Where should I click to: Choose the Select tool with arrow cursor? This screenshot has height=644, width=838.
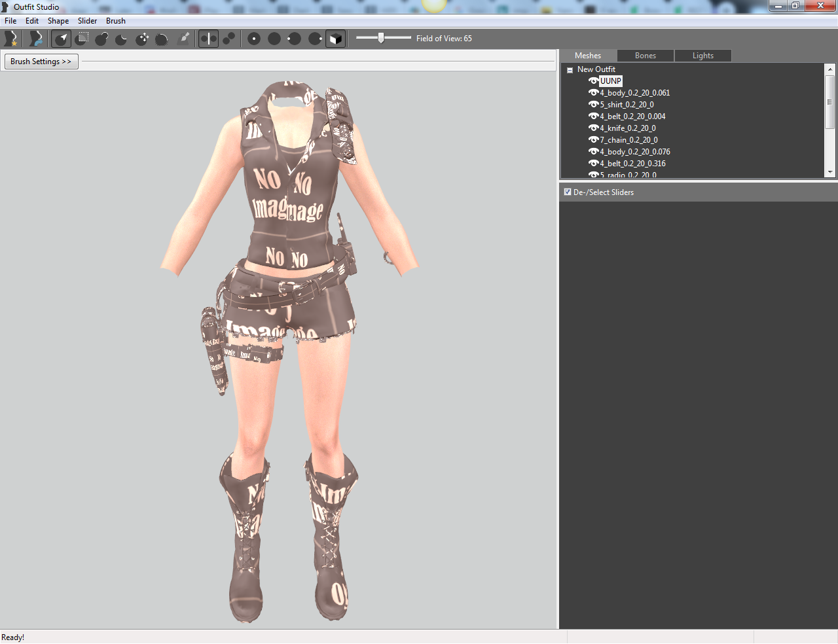click(61, 39)
